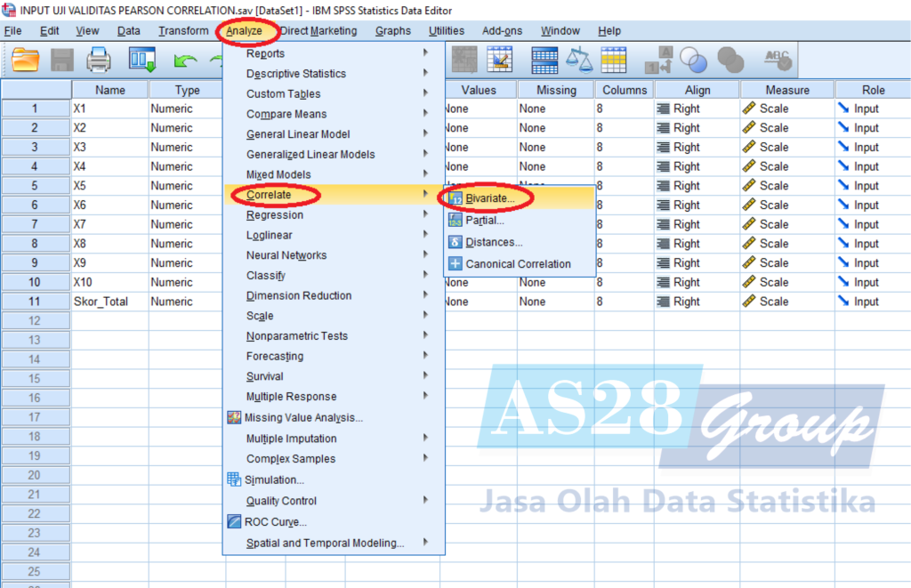Click the Split File grid icon

544,60
